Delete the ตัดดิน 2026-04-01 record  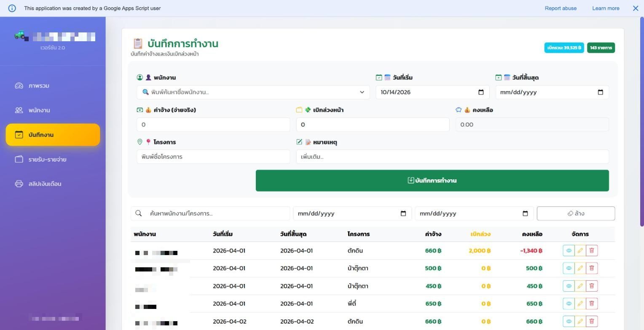pos(592,250)
